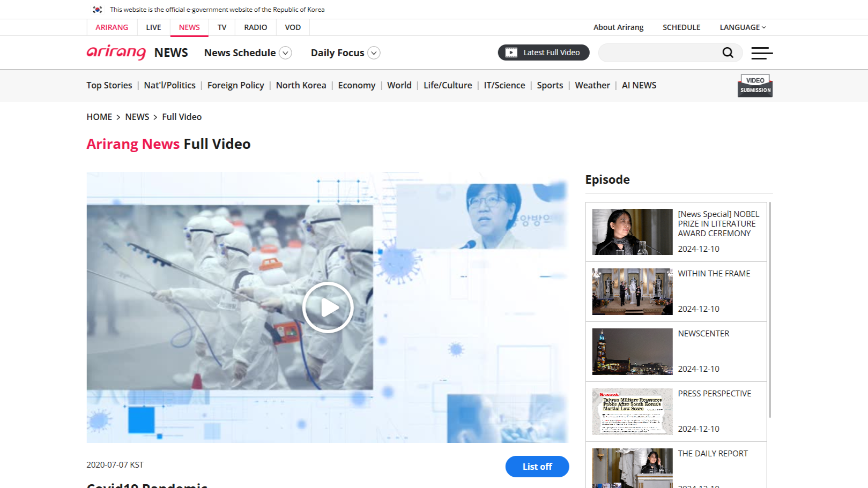The width and height of the screenshot is (868, 488).
Task: Click the 2020-07-07 KST date text
Action: pos(115,465)
